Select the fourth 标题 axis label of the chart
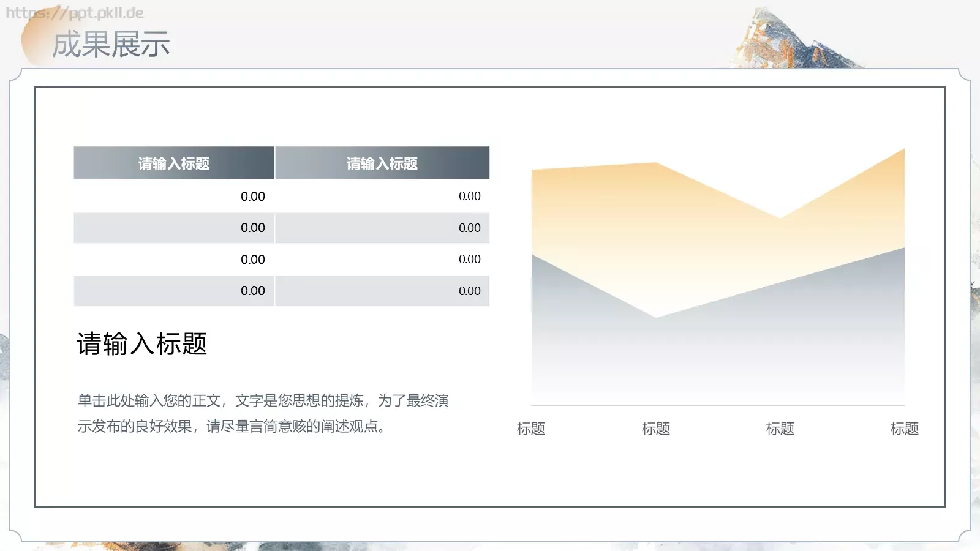 (905, 429)
